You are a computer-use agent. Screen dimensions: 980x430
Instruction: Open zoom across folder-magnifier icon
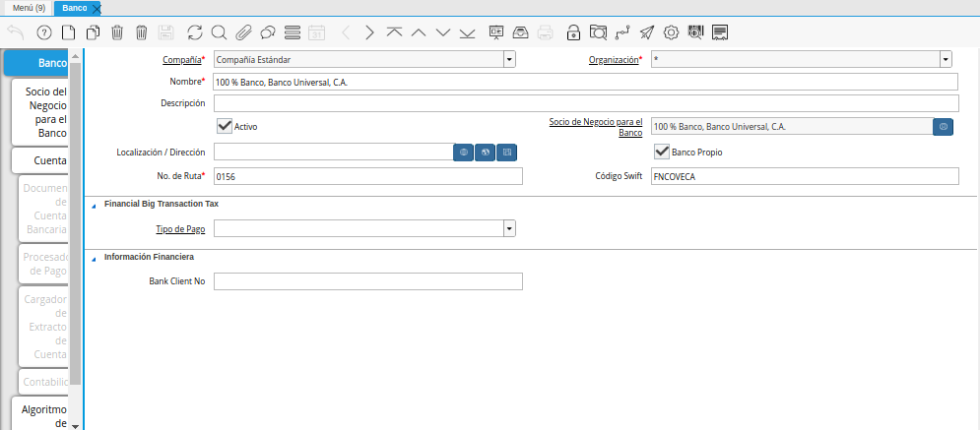coord(598,32)
